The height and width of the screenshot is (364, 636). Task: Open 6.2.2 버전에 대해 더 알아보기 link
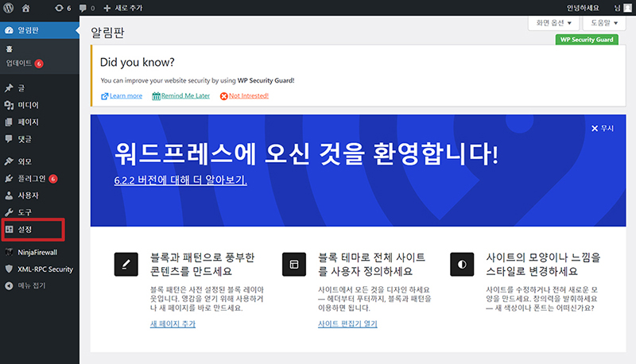pos(180,180)
